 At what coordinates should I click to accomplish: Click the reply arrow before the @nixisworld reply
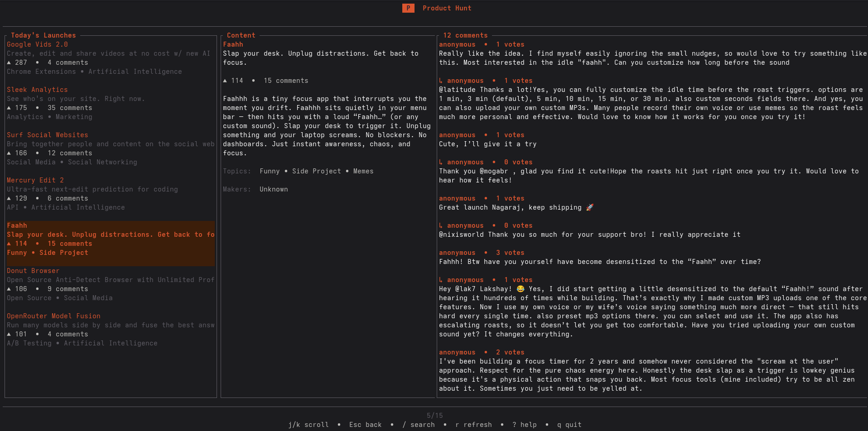[x=441, y=225]
